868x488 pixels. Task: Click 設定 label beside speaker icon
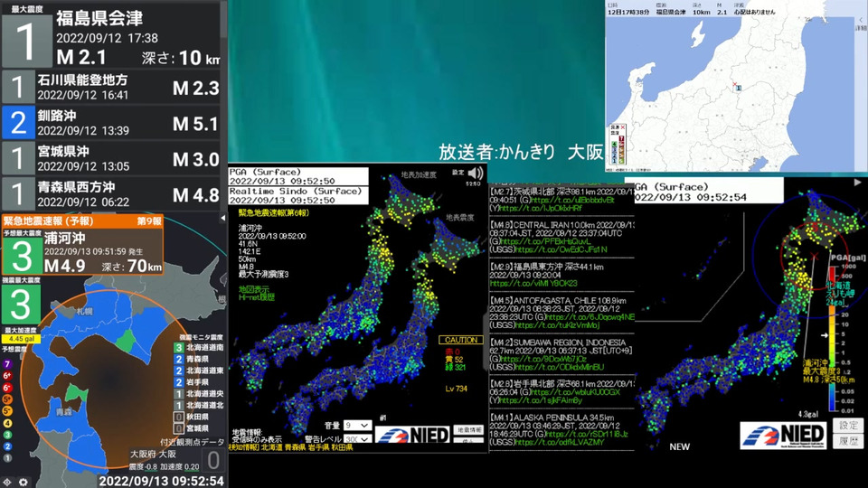(x=458, y=173)
